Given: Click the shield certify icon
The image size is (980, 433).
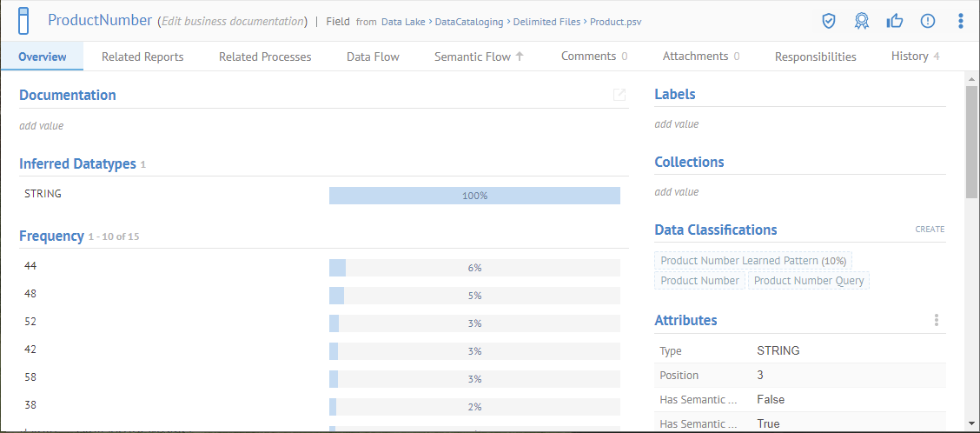Looking at the screenshot, I should pos(829,21).
